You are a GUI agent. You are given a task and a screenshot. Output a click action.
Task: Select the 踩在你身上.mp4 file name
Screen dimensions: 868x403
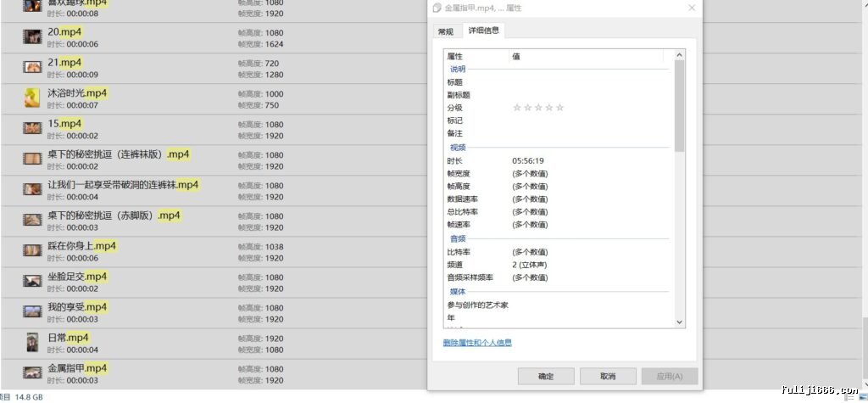click(82, 245)
